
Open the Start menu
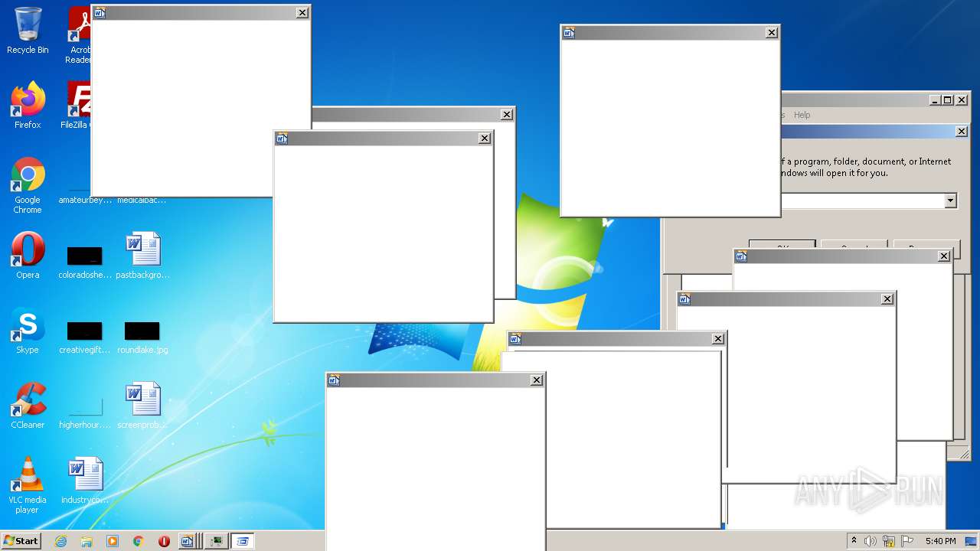(x=21, y=540)
